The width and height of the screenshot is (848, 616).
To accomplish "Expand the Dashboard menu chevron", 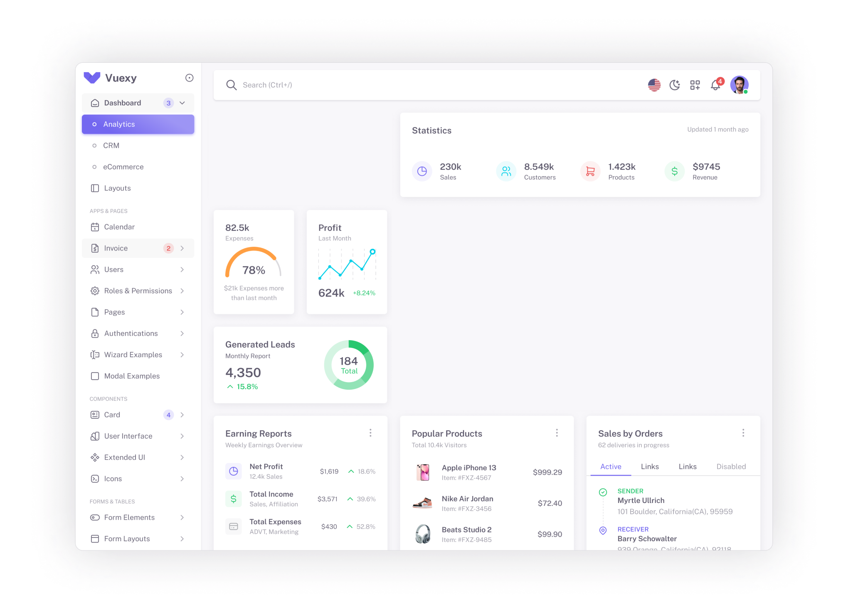I will (x=184, y=103).
